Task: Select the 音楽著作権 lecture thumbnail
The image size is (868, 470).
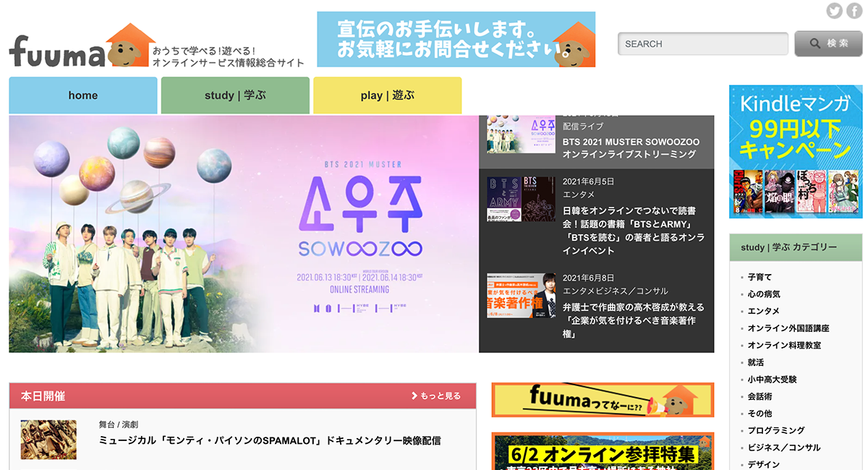Action: click(521, 295)
